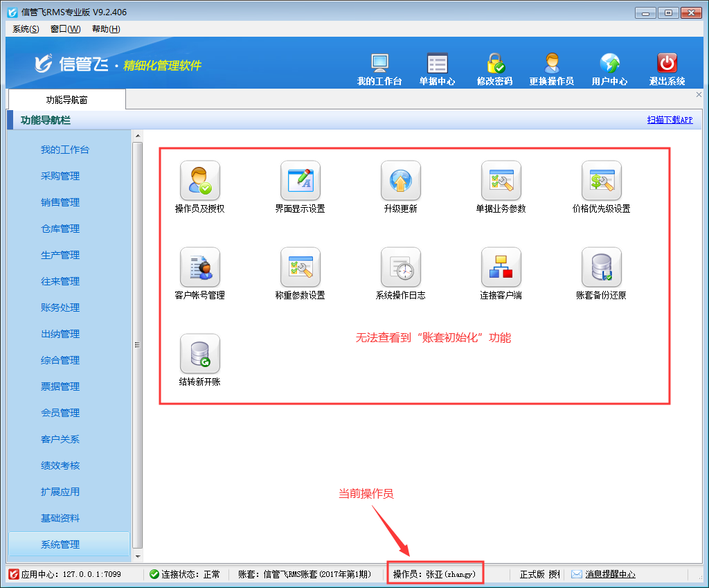709x588 pixels.
Task: Click 退出系统 in top toolbar
Action: click(667, 69)
